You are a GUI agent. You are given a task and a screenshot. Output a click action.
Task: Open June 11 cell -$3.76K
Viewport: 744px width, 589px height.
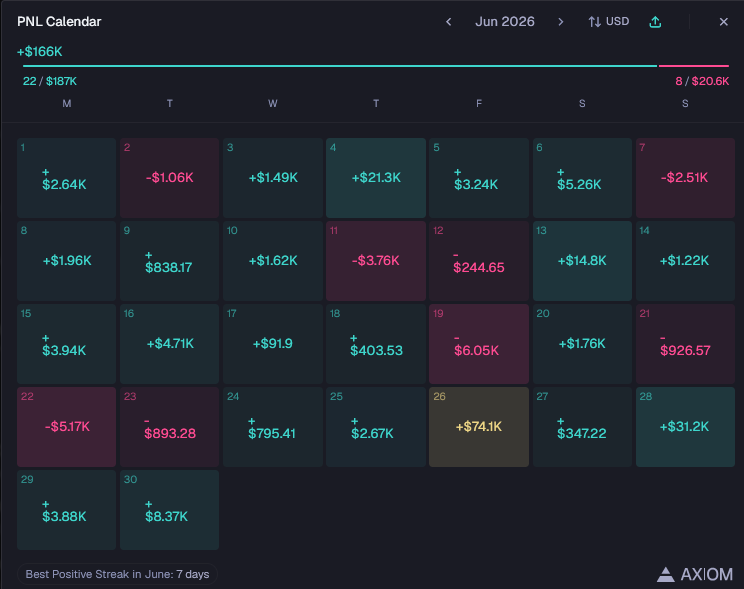tap(376, 261)
